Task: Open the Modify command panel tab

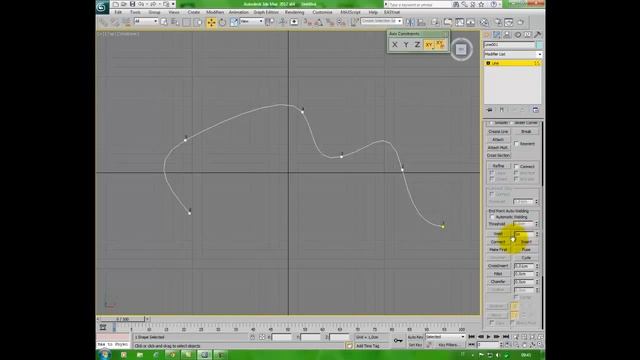Action: (497, 35)
